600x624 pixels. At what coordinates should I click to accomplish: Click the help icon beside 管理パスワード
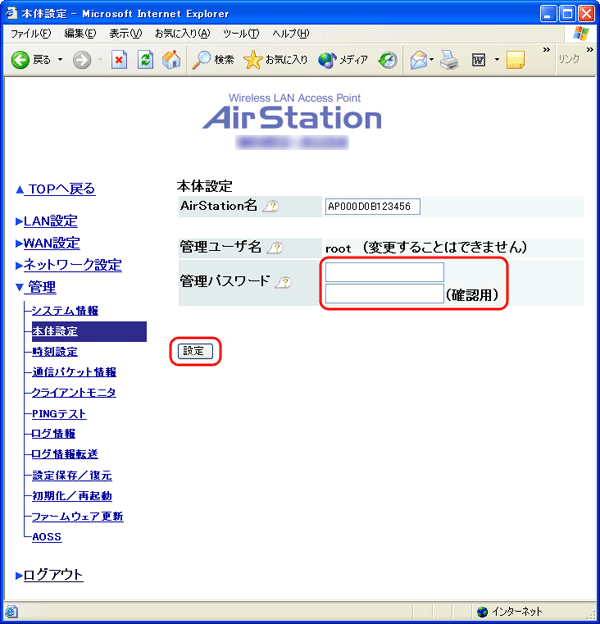[x=283, y=282]
